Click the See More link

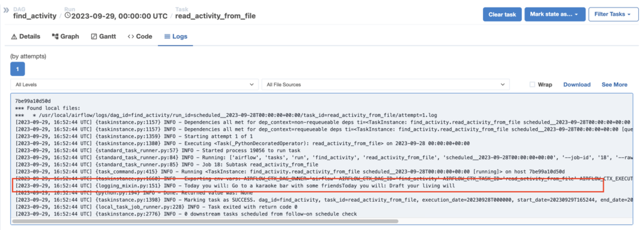[x=614, y=85]
